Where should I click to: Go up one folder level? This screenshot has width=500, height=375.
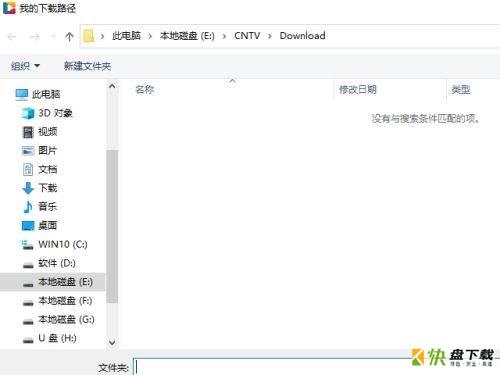pos(69,36)
